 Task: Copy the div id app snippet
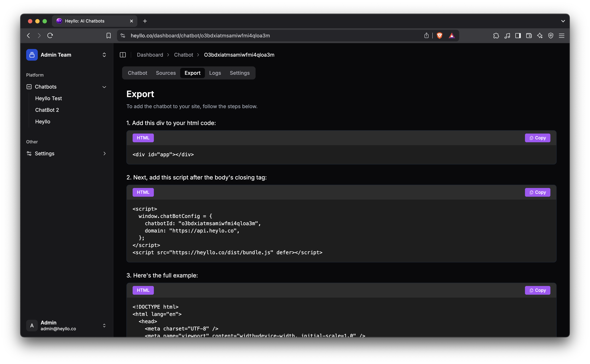pyautogui.click(x=538, y=138)
